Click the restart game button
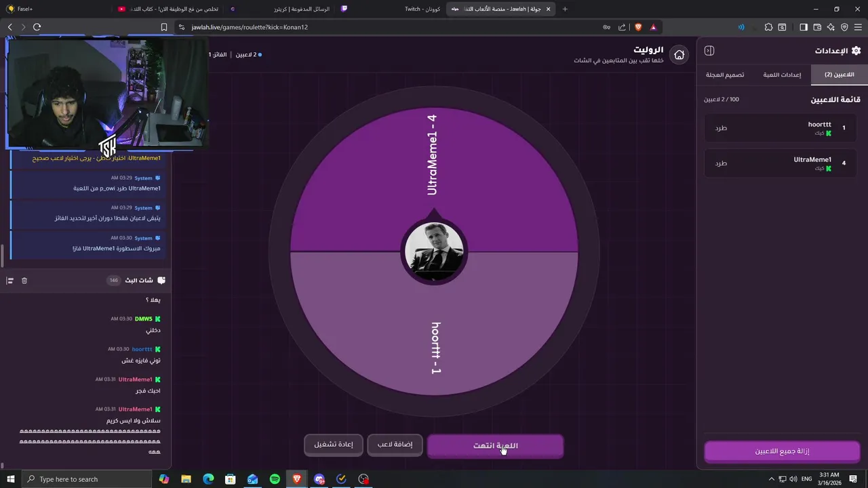Screen dimensions: 868x488 point(334,445)
